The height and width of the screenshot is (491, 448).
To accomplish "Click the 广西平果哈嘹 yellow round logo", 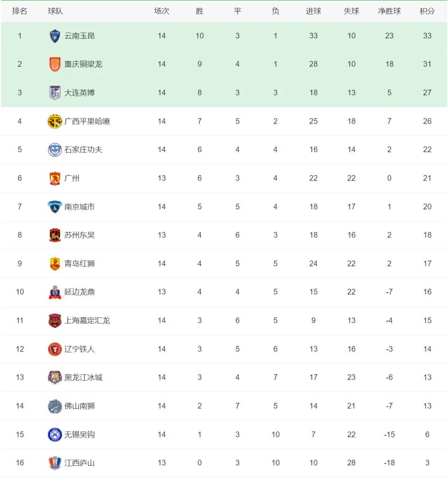I will (55, 121).
